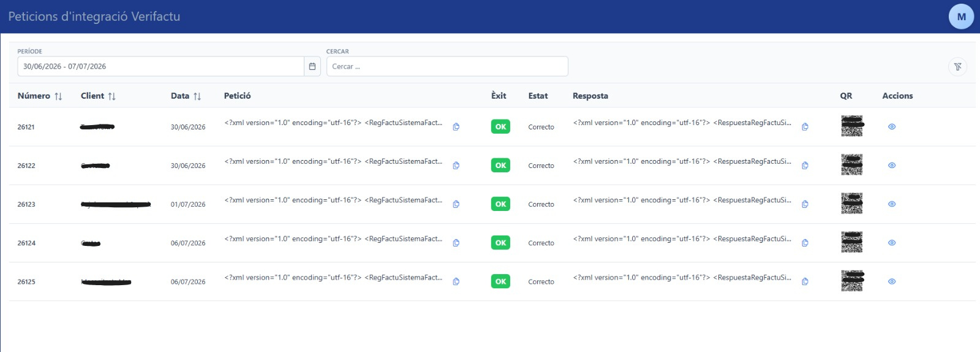Image resolution: width=980 pixels, height=352 pixels.
Task: Sort by Número using its sort arrows
Action: [x=58, y=96]
